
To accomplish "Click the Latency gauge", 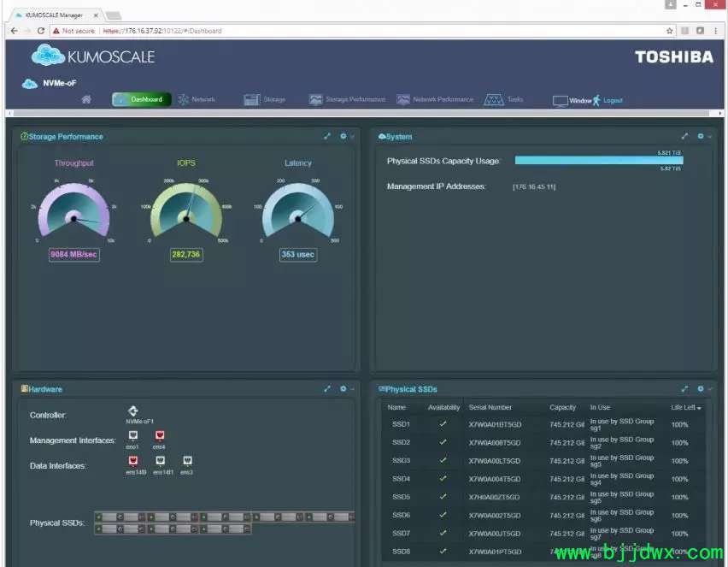I will [x=297, y=211].
